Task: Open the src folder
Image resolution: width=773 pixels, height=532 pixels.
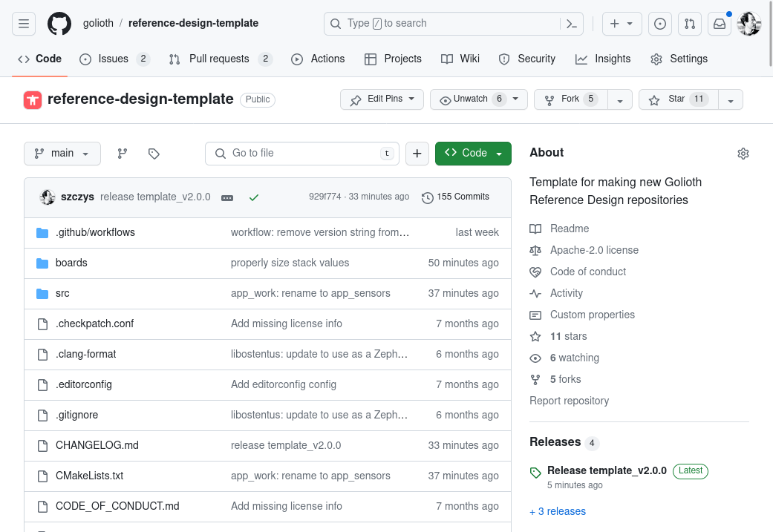Action: (x=62, y=294)
